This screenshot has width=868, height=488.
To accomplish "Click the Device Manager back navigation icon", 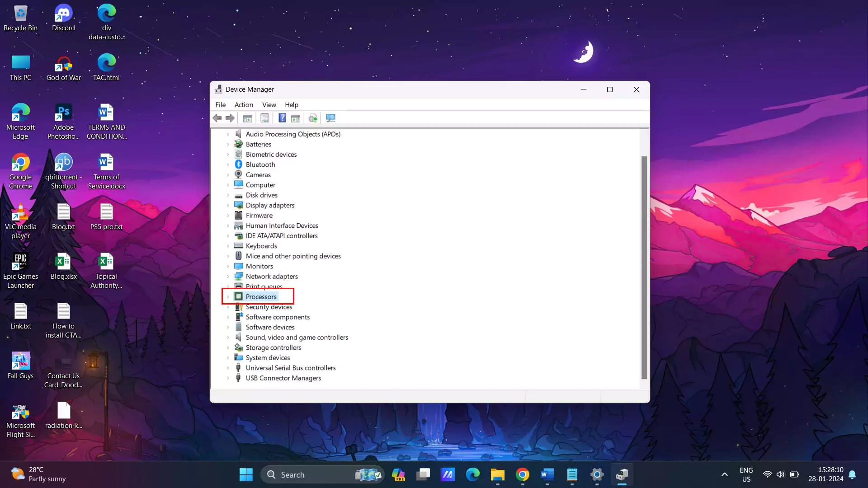I will pyautogui.click(x=217, y=118).
